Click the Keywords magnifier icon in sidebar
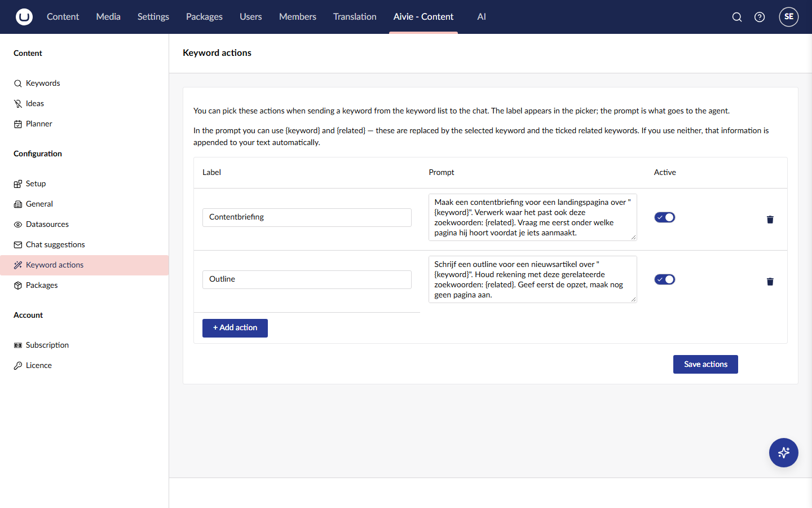Screen dimensions: 812x508 tap(18, 84)
